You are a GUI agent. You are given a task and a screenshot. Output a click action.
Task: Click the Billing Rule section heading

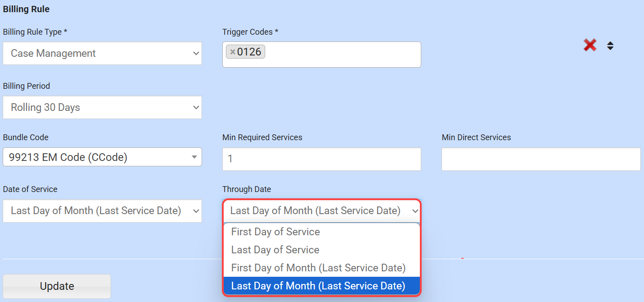tap(26, 9)
